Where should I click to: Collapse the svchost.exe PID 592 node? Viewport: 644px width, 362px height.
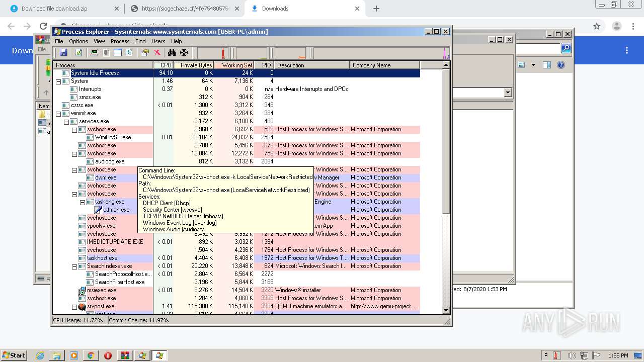(74, 129)
